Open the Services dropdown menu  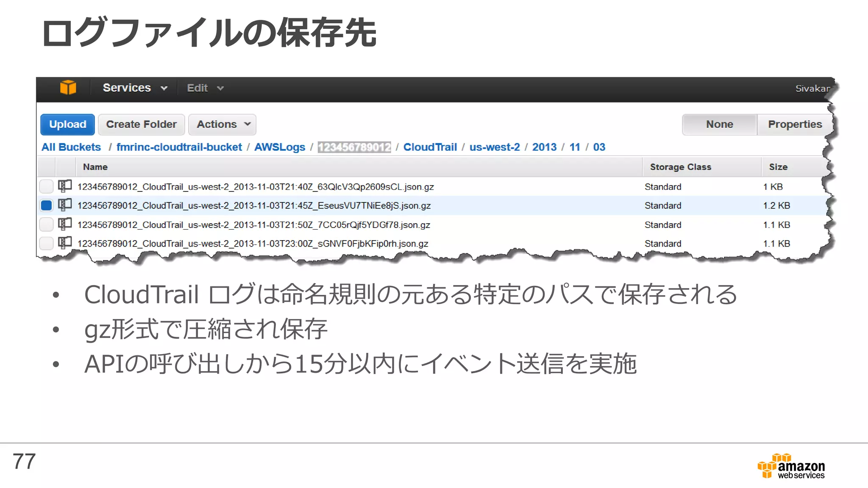click(135, 88)
